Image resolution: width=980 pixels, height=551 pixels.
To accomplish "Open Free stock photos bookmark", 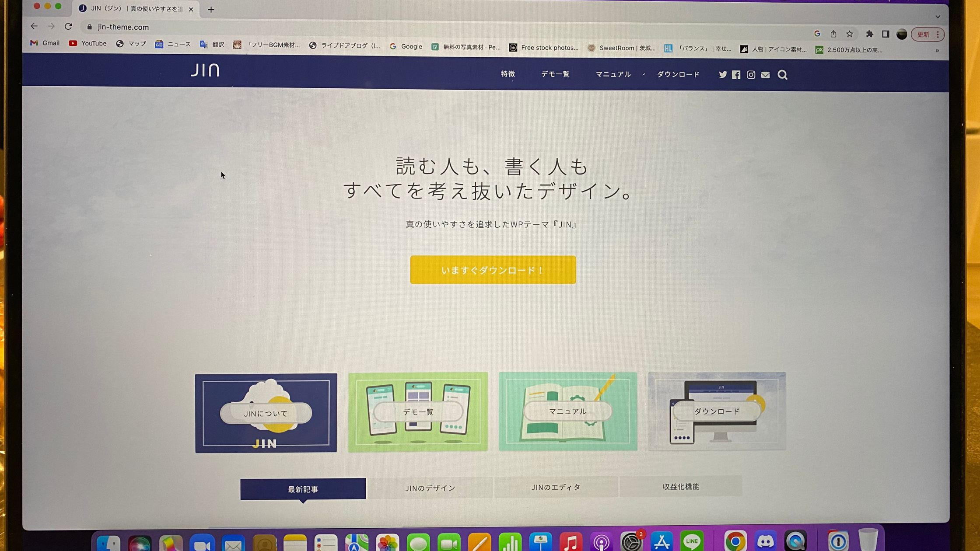I will (544, 48).
